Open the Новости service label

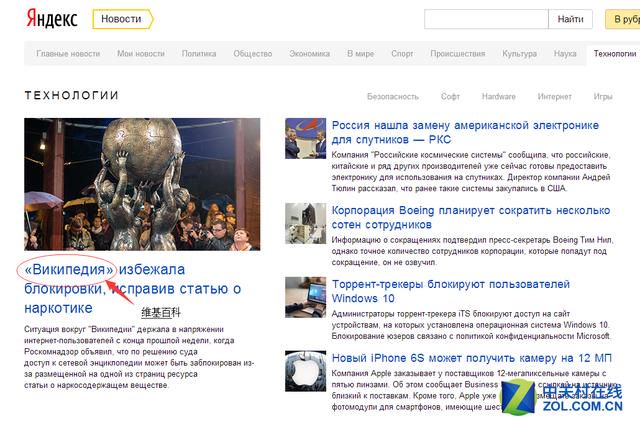[122, 19]
